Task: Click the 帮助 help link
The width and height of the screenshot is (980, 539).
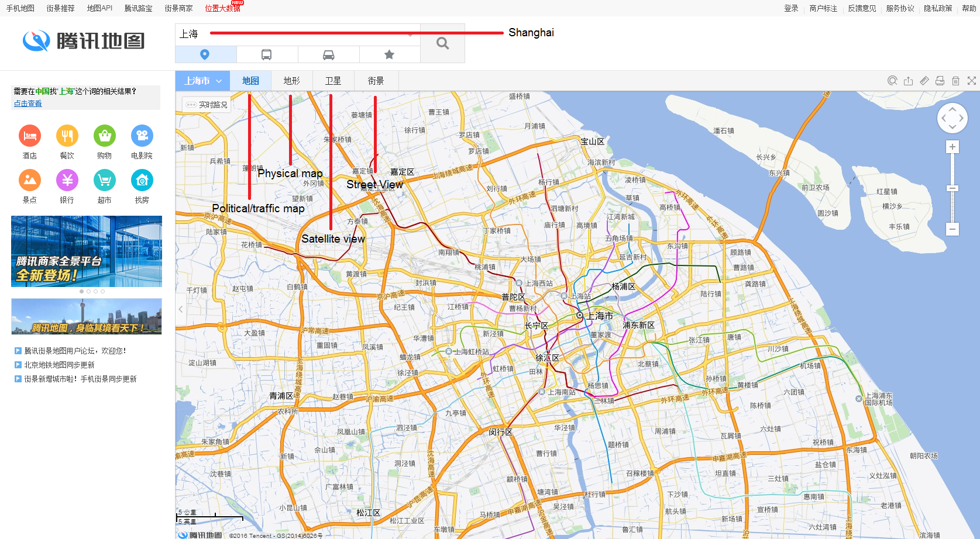Action: tap(969, 8)
